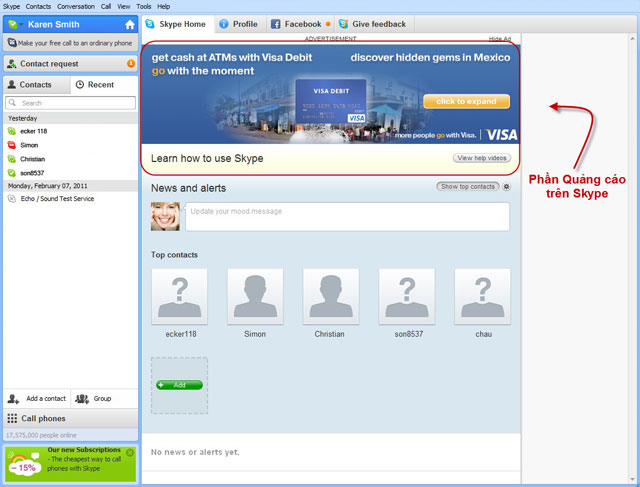
Task: Open Christian top contact tile
Action: [331, 297]
